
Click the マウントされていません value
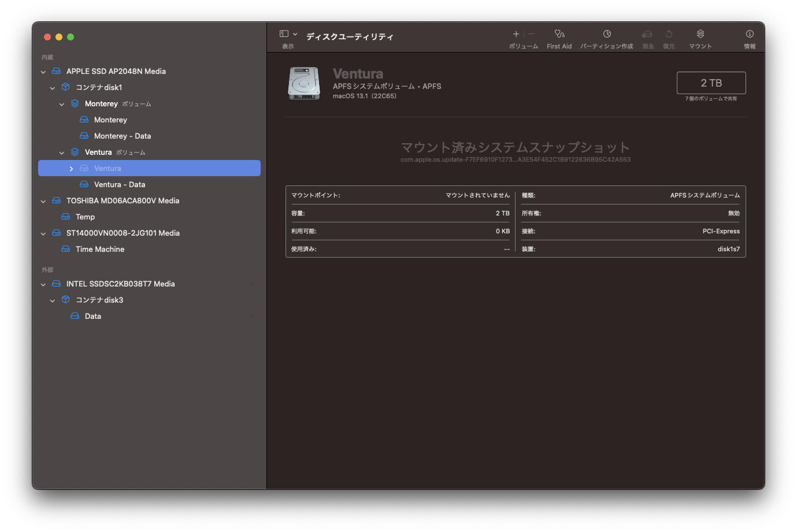(477, 195)
